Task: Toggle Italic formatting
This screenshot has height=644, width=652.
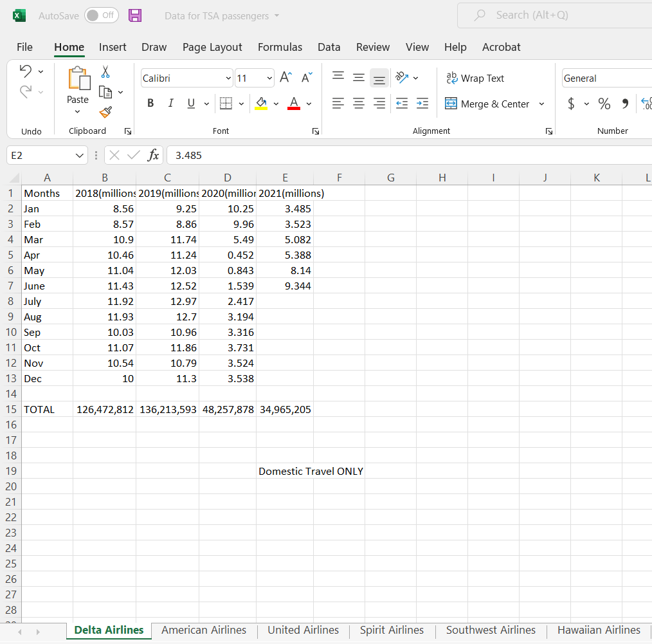Action: pos(170,103)
